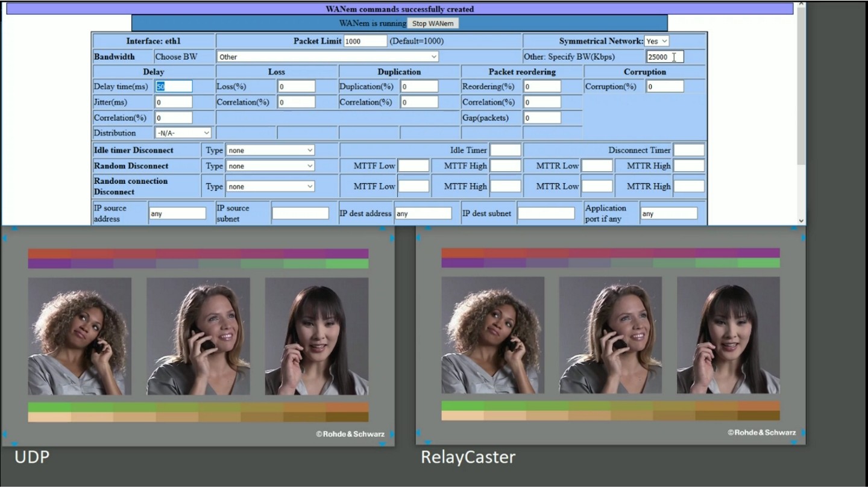Image resolution: width=868 pixels, height=488 pixels.
Task: Click the Gap(packets) input field
Action: point(542,117)
